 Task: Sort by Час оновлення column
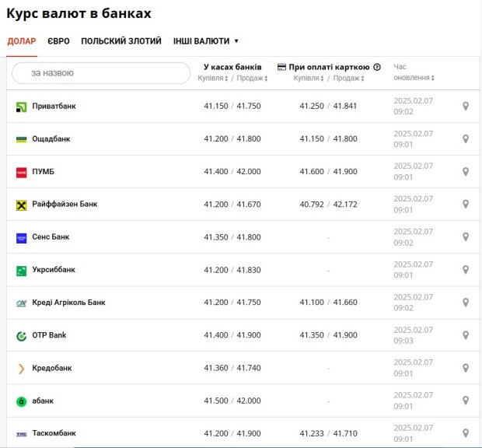[414, 72]
